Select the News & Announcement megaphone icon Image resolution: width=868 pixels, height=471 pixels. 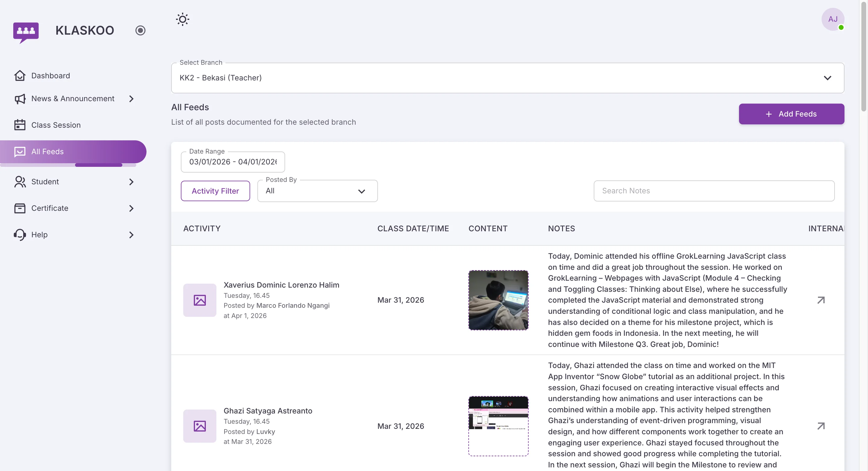pos(20,99)
